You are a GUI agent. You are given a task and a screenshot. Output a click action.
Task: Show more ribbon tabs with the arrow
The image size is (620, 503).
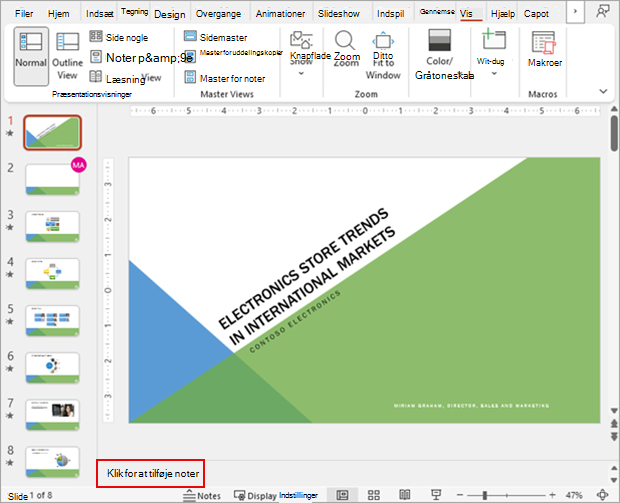(x=575, y=12)
